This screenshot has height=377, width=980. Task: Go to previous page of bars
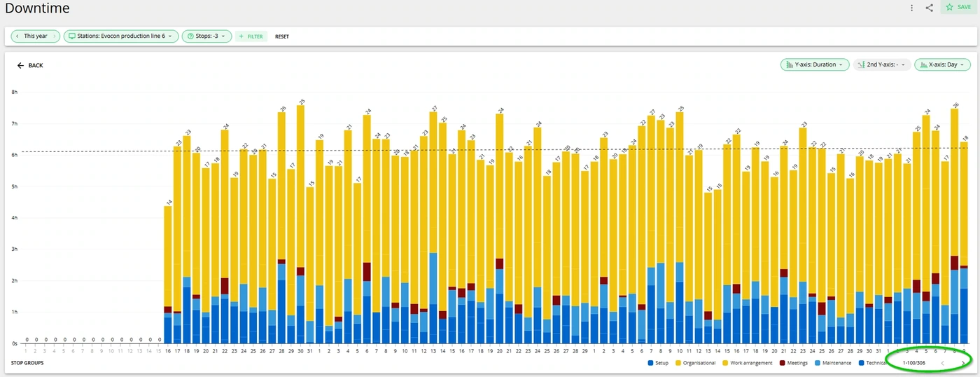(942, 363)
